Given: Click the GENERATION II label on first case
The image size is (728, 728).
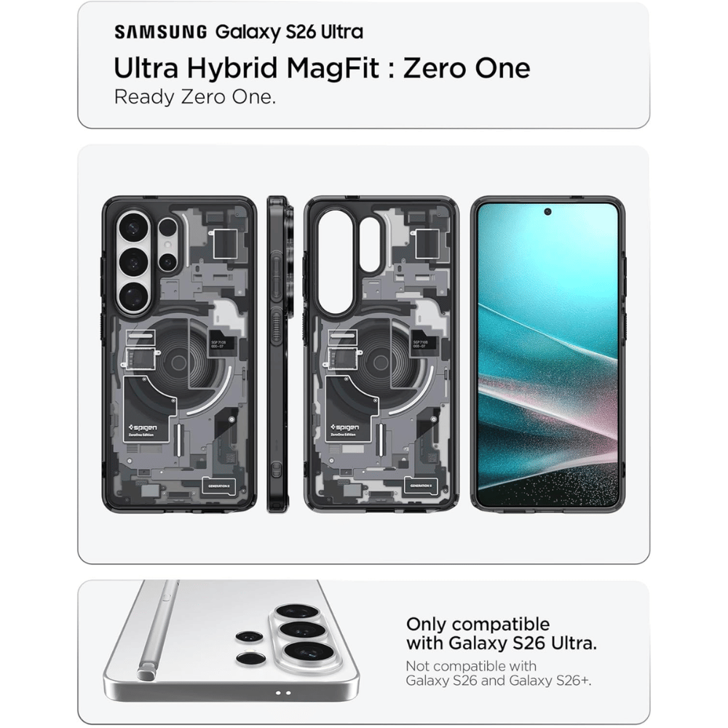Looking at the screenshot, I should (218, 486).
